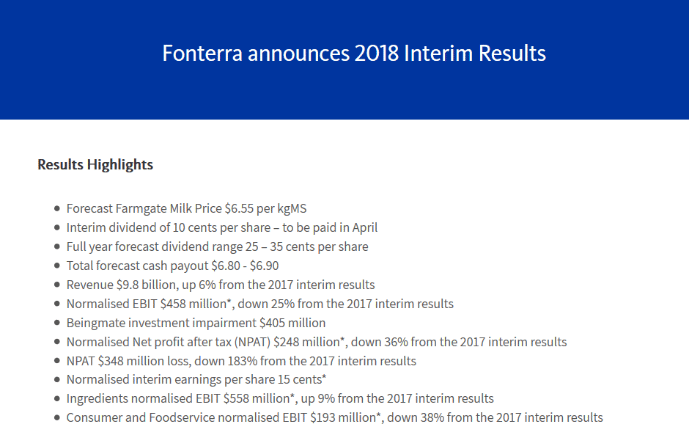The width and height of the screenshot is (689, 435).
Task: Select the Normalised Net profit after tax line
Action: 316,342
